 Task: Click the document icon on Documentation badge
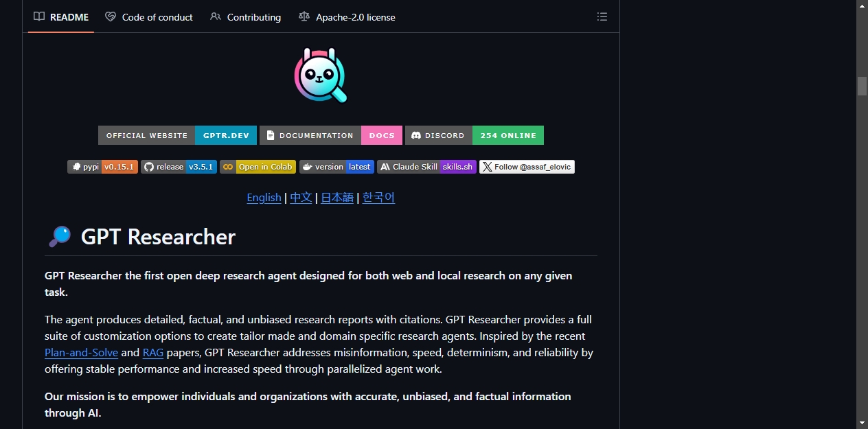(271, 135)
